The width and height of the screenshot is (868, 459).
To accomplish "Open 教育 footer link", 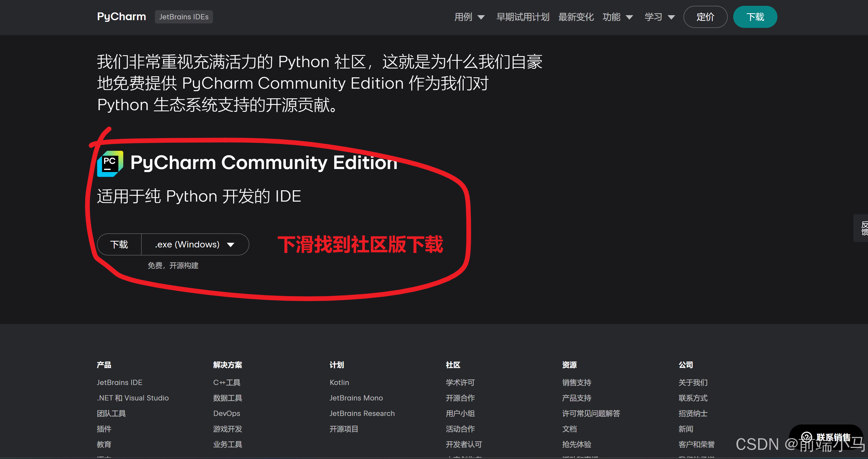I will pos(104,445).
